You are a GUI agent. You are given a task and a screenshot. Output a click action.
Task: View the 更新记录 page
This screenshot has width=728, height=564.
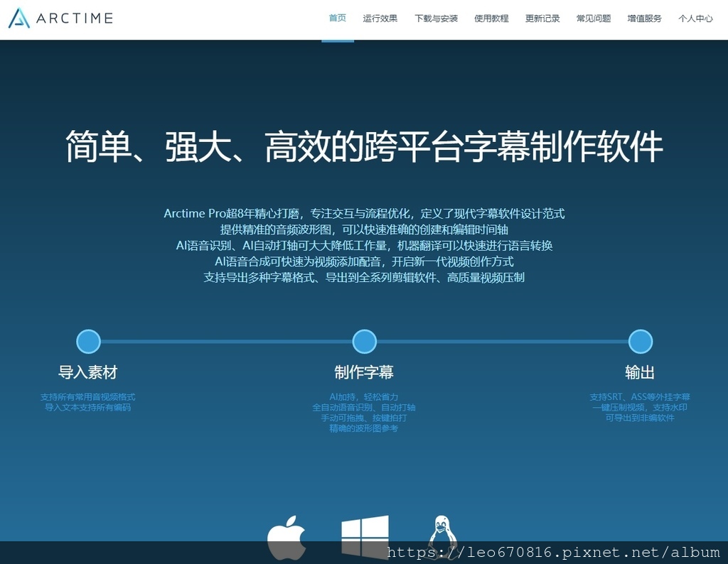pyautogui.click(x=542, y=18)
